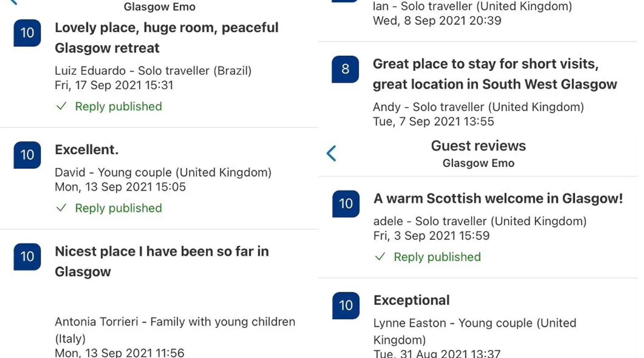Click checkmark icon under adele's review
The height and width of the screenshot is (358, 644).
coord(380,257)
